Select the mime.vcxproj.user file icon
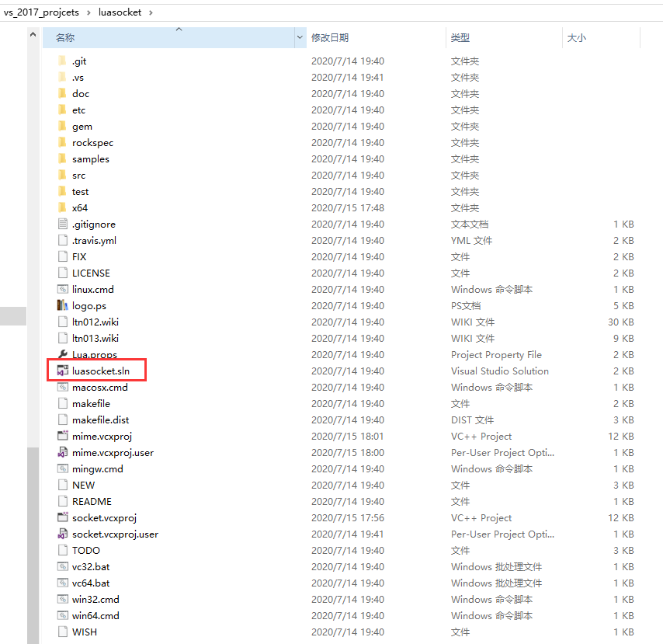The width and height of the screenshot is (663, 644). (x=61, y=452)
